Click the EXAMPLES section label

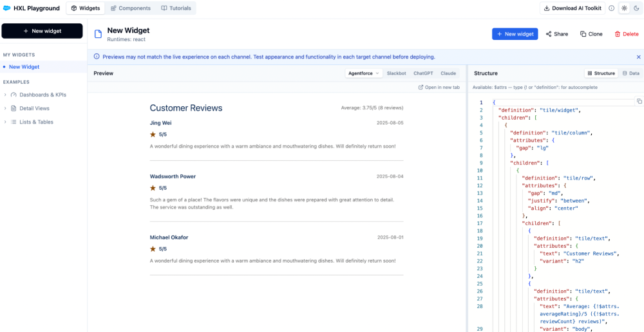click(16, 82)
